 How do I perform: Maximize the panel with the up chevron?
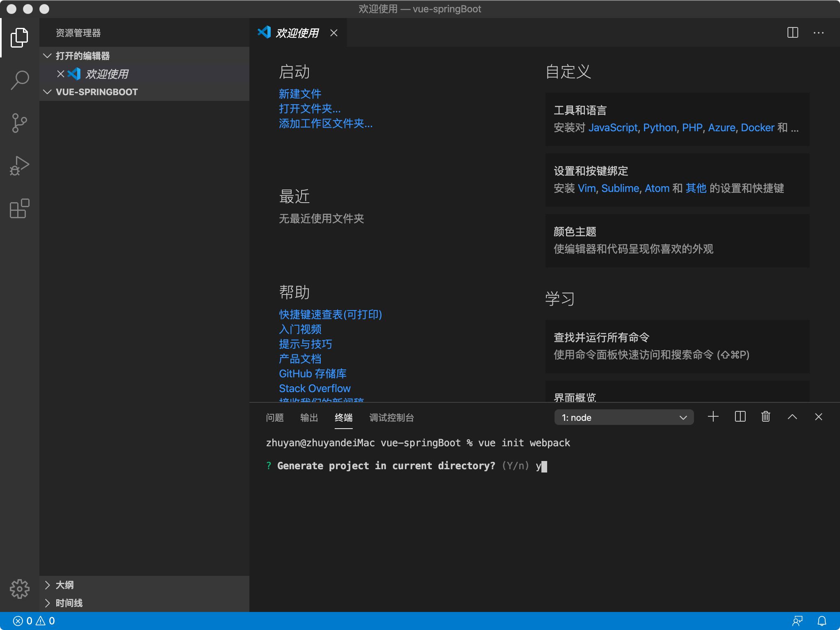[792, 417]
